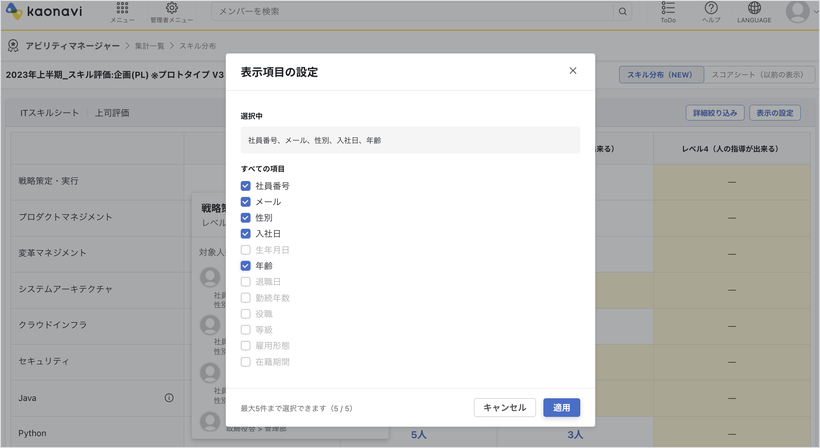Uncheck the 性別 checkbox
The height and width of the screenshot is (448, 820).
tap(245, 217)
